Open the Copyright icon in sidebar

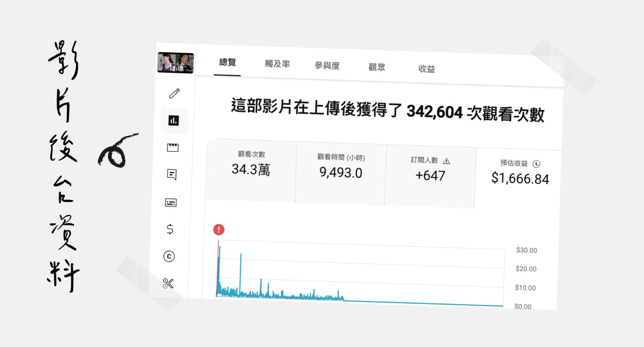169,256
